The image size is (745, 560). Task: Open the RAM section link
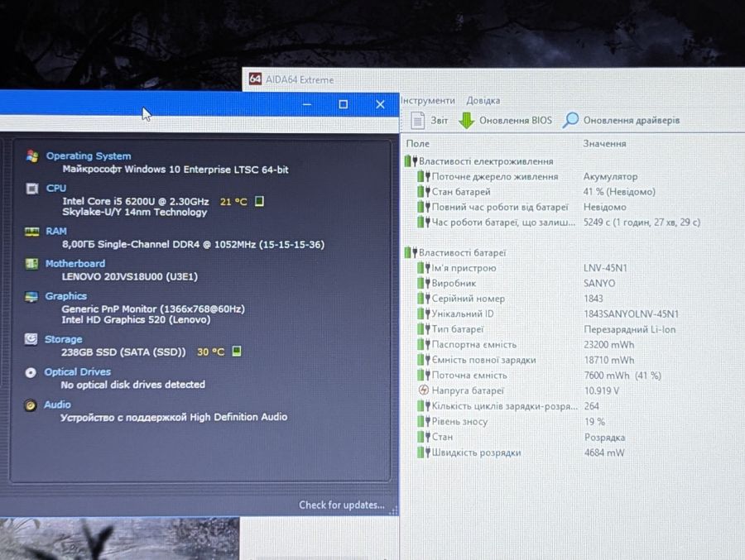pos(56,232)
